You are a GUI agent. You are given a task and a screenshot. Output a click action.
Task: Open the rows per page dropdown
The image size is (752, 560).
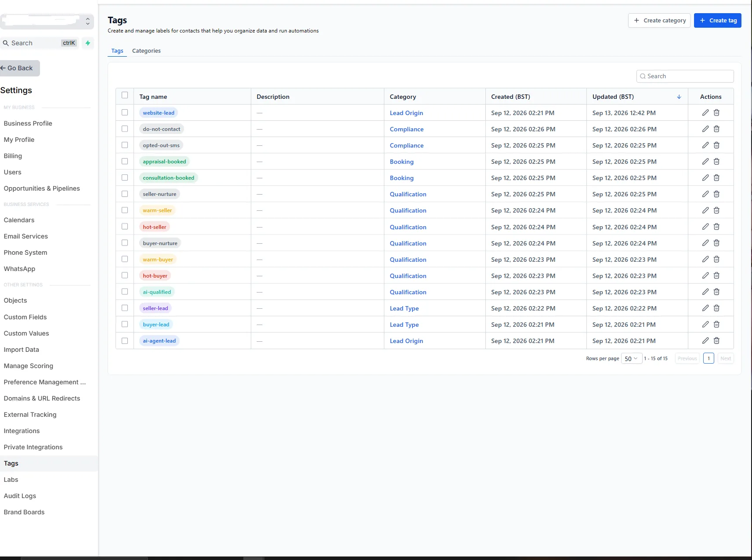pos(631,358)
